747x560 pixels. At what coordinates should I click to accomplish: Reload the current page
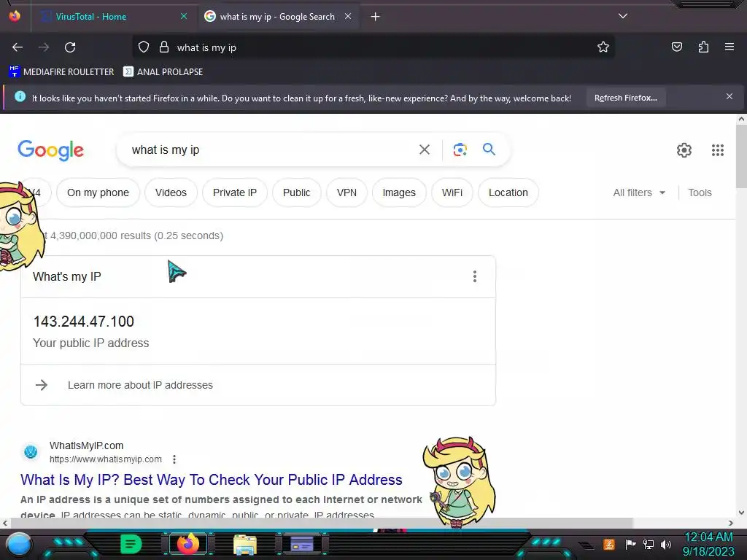point(70,47)
